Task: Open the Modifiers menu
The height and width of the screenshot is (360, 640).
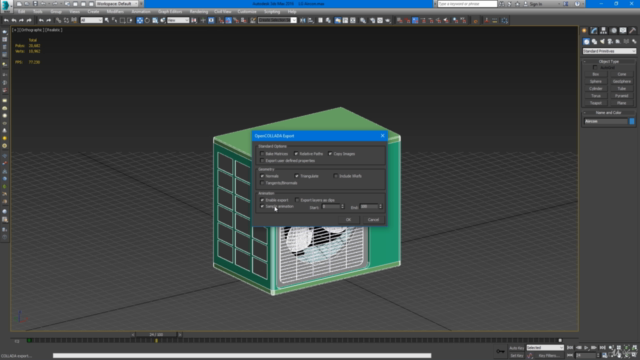Action: 116,12
